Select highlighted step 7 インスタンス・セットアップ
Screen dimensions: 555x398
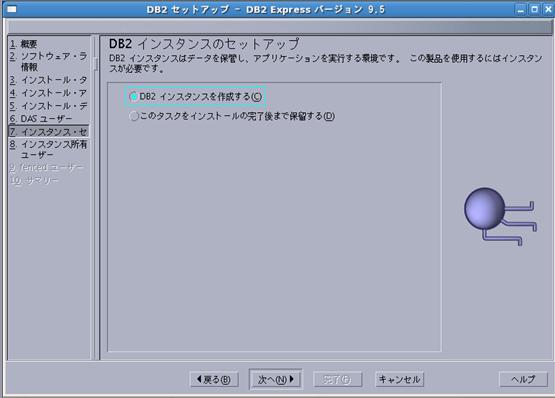click(48, 132)
